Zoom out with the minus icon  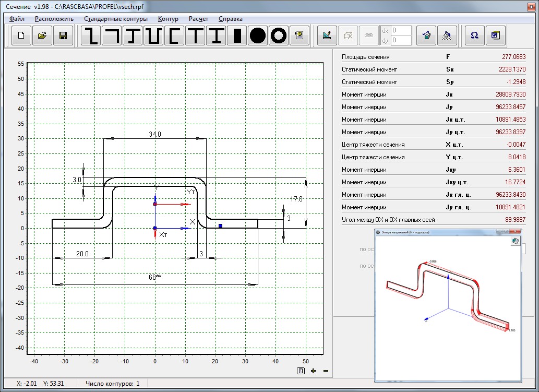[x=326, y=371]
